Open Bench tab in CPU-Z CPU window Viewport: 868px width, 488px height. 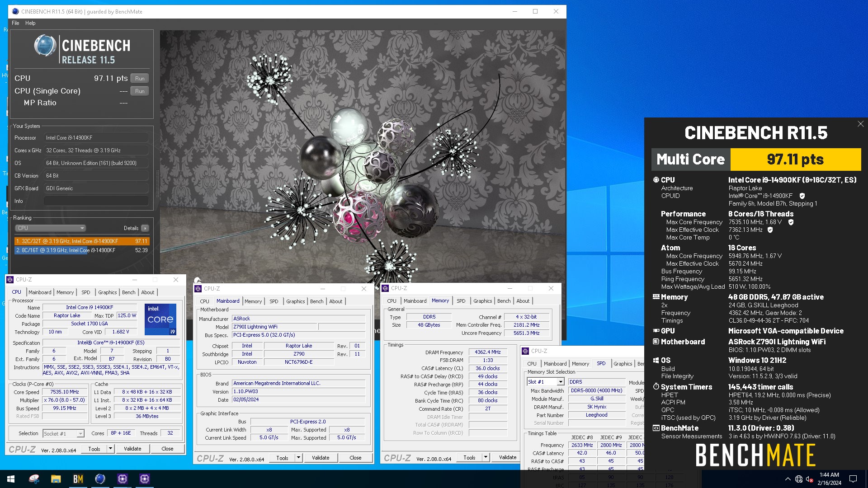tap(129, 292)
